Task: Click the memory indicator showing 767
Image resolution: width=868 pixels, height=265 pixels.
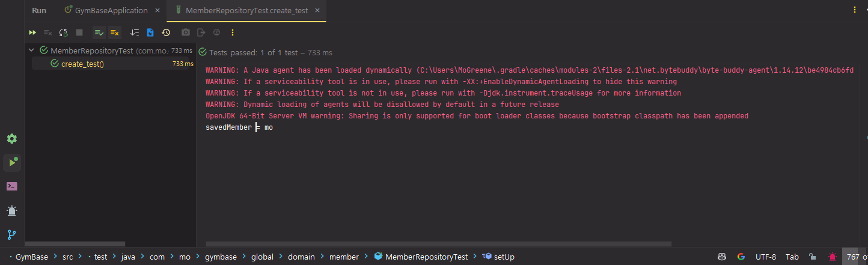Action: [855, 257]
